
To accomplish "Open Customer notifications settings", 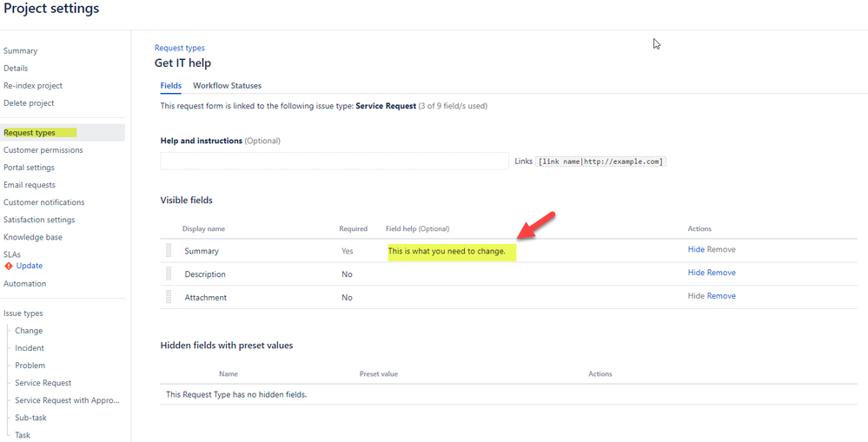I will pos(43,202).
